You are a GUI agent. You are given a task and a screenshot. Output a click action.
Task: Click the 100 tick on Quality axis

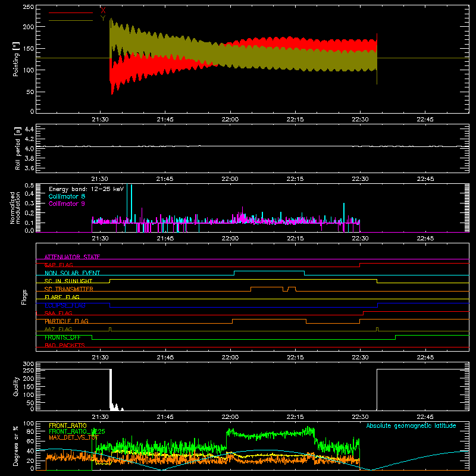28,394
